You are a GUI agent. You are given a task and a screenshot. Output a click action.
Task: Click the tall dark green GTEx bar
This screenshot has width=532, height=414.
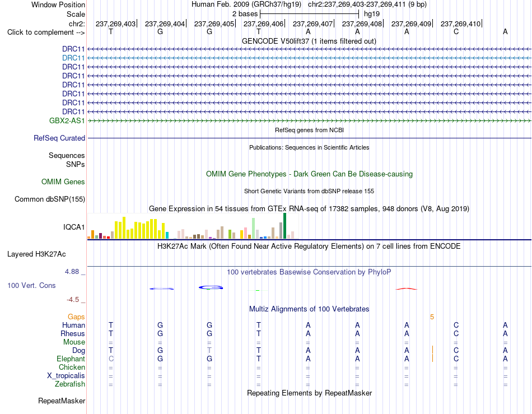(x=284, y=226)
